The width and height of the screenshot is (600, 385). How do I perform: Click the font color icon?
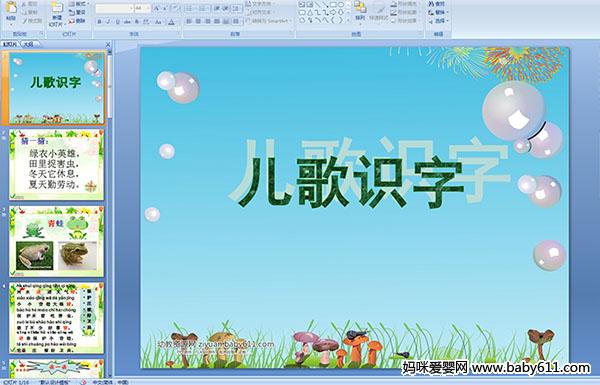click(172, 22)
